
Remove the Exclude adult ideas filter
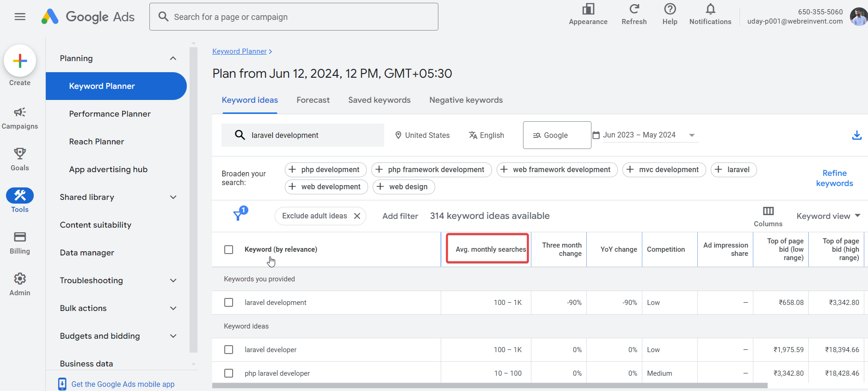[x=357, y=216]
